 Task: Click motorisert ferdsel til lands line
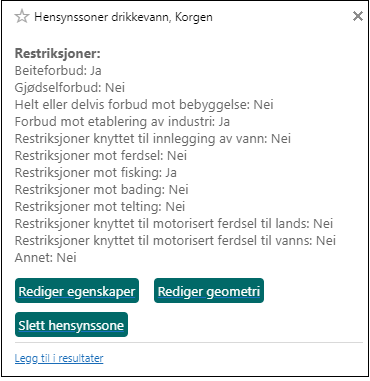click(174, 224)
